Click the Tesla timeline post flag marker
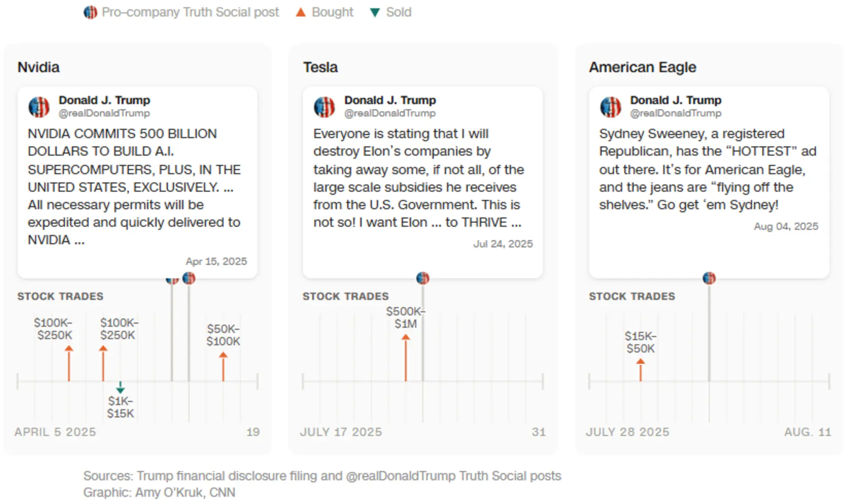 tap(423, 278)
